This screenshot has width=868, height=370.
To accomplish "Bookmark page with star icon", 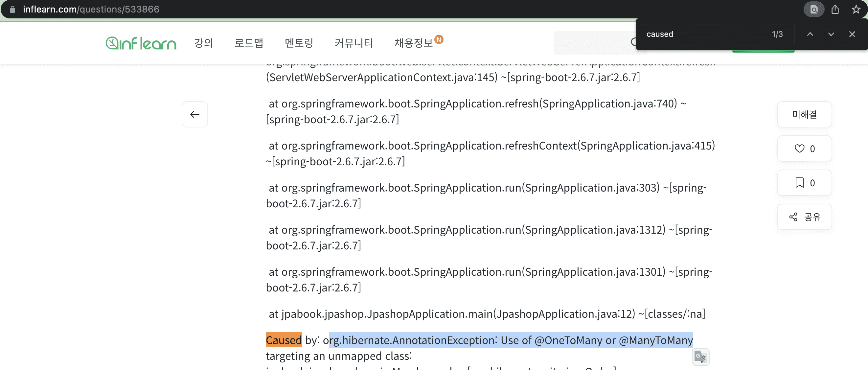I will [856, 10].
